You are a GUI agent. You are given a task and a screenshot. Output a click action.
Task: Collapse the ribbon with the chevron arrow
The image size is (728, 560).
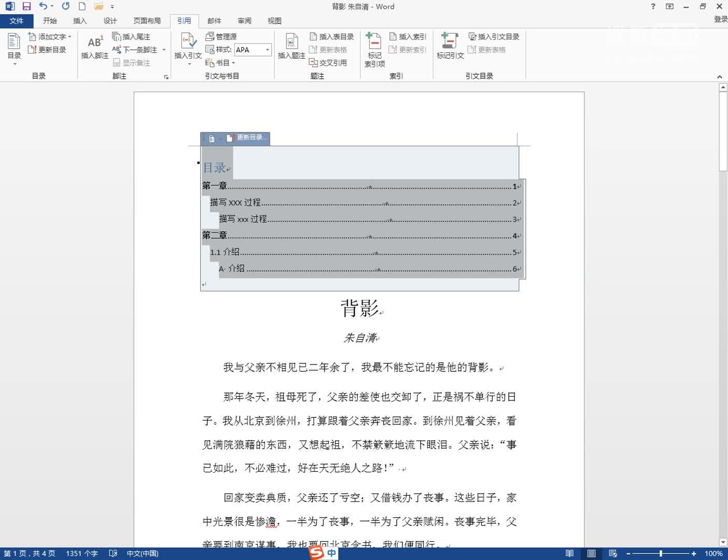720,76
